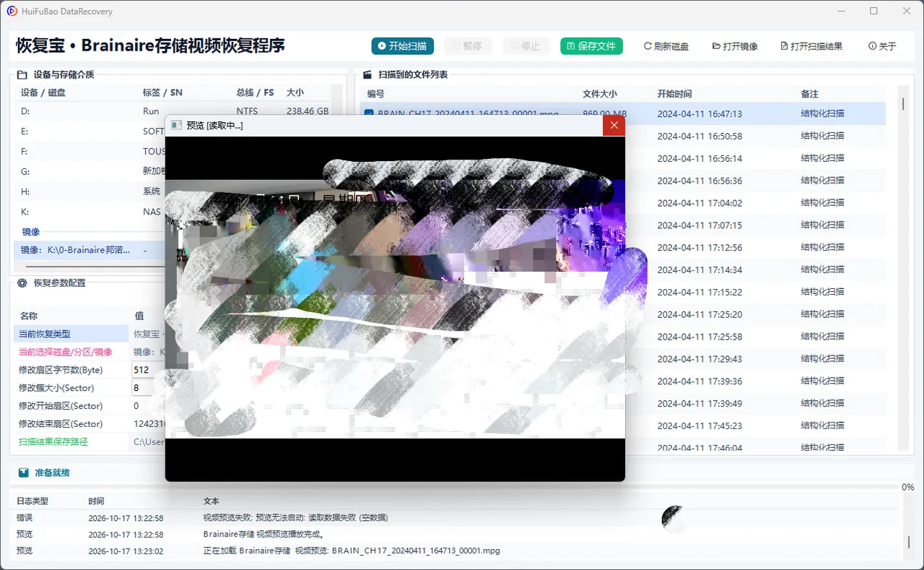The width and height of the screenshot is (924, 570).
Task: Click the gear icon beside 恢复参数配置
Action: pos(22,283)
